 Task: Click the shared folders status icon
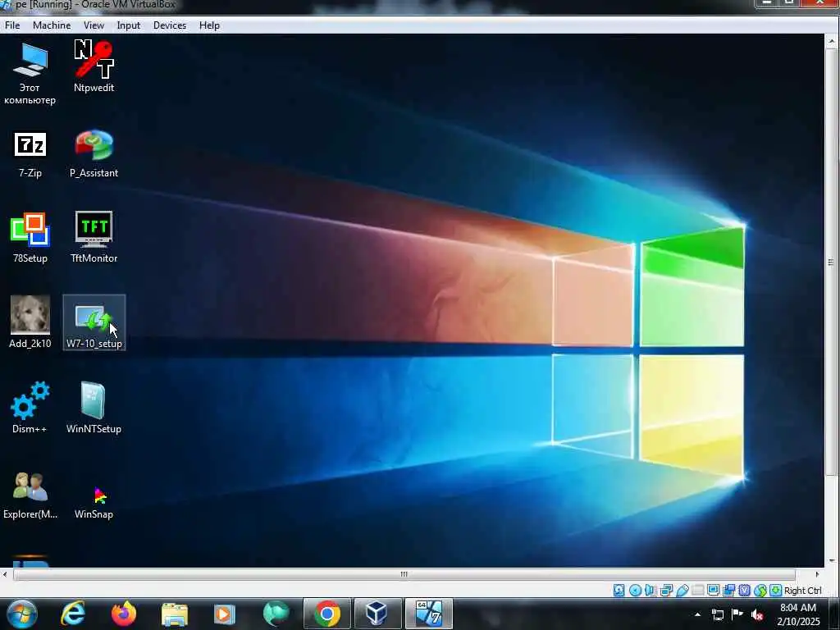(x=697, y=591)
